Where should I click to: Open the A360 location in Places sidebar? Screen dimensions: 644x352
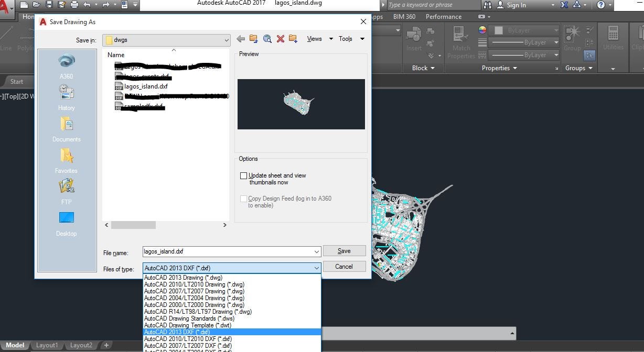(67, 67)
